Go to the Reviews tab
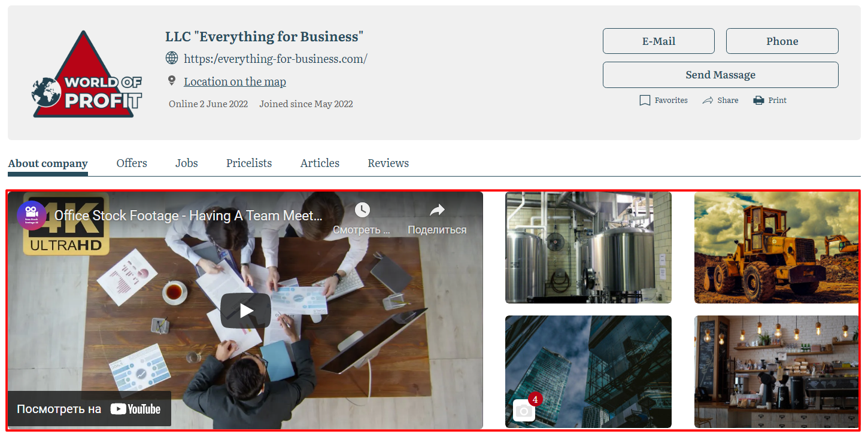Screen dimensions: 868x434 tap(388, 163)
